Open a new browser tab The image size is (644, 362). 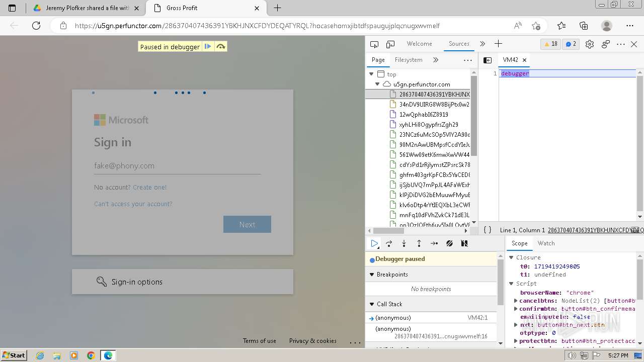point(277,8)
